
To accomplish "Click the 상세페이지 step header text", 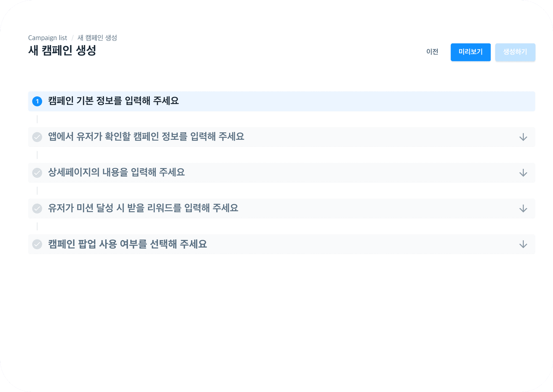I will point(116,173).
